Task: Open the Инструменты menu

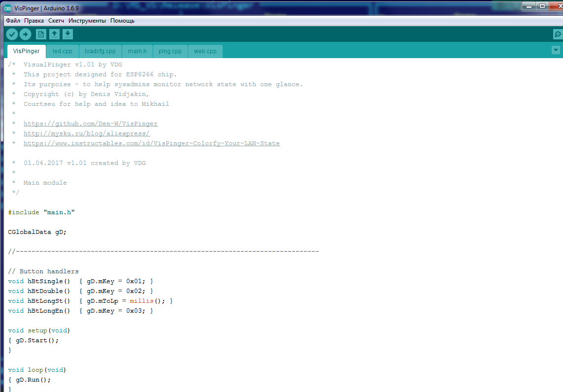Action: [87, 21]
